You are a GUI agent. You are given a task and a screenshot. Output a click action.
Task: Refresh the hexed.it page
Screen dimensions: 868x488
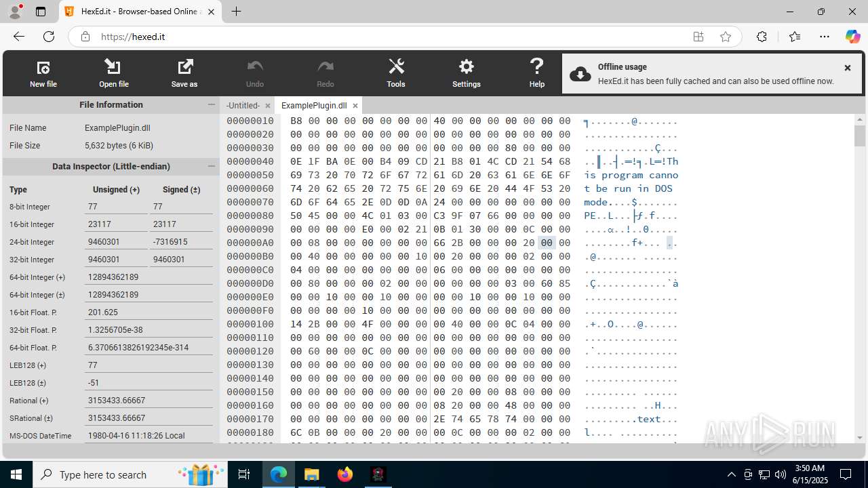[49, 37]
